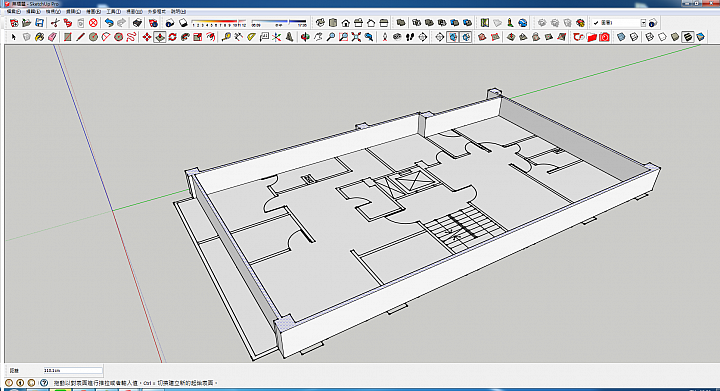720x391 pixels.
Task: Pick the pink Eraser tool
Action: pos(52,37)
